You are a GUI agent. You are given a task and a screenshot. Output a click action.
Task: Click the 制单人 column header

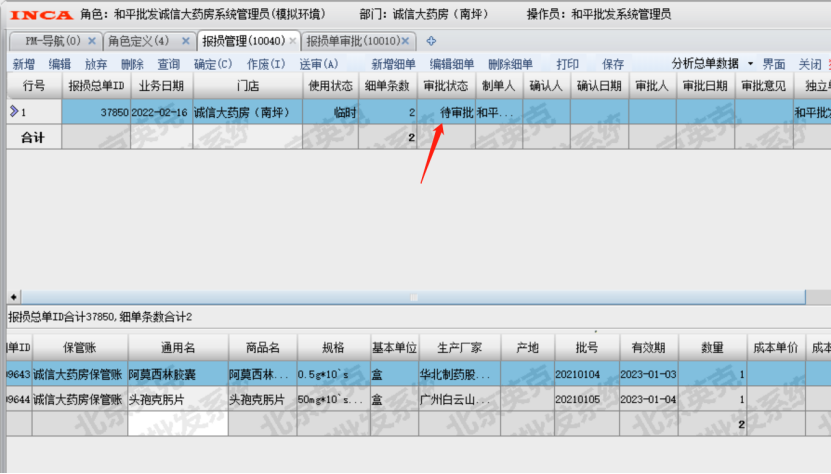coord(499,86)
